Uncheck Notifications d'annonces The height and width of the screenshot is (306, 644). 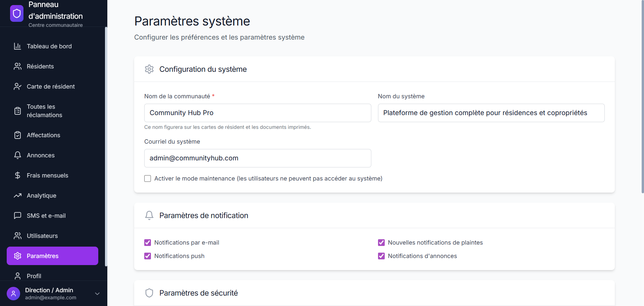point(381,256)
